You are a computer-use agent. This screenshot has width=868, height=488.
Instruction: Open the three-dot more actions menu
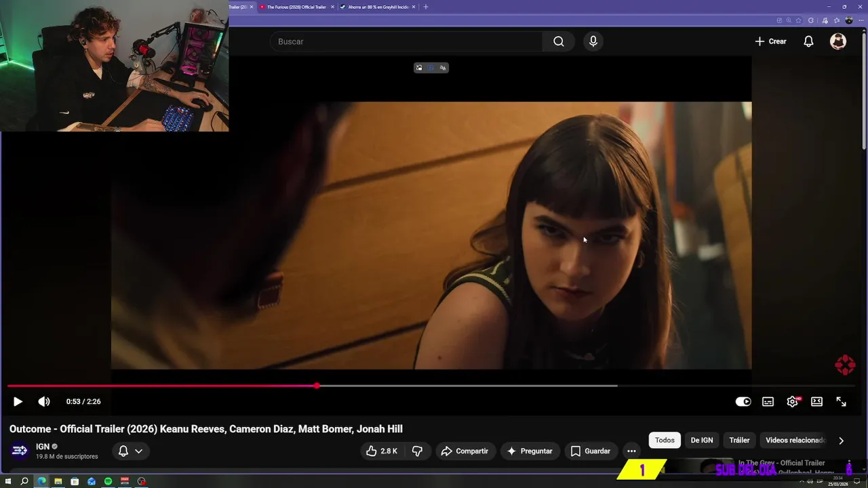click(631, 451)
